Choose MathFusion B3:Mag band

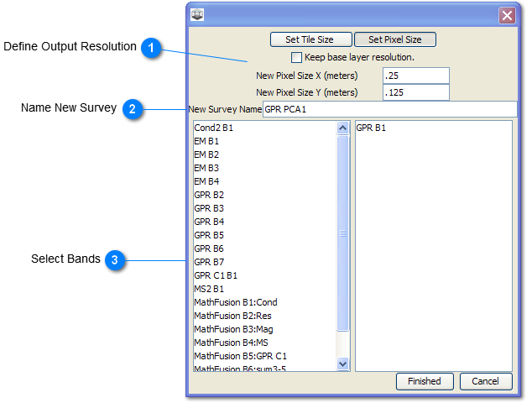click(x=233, y=329)
